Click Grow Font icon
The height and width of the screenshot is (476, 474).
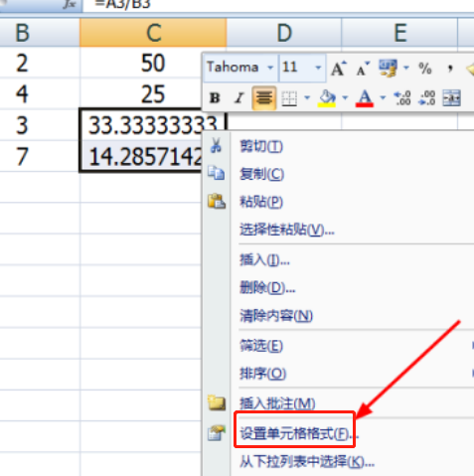tap(338, 69)
